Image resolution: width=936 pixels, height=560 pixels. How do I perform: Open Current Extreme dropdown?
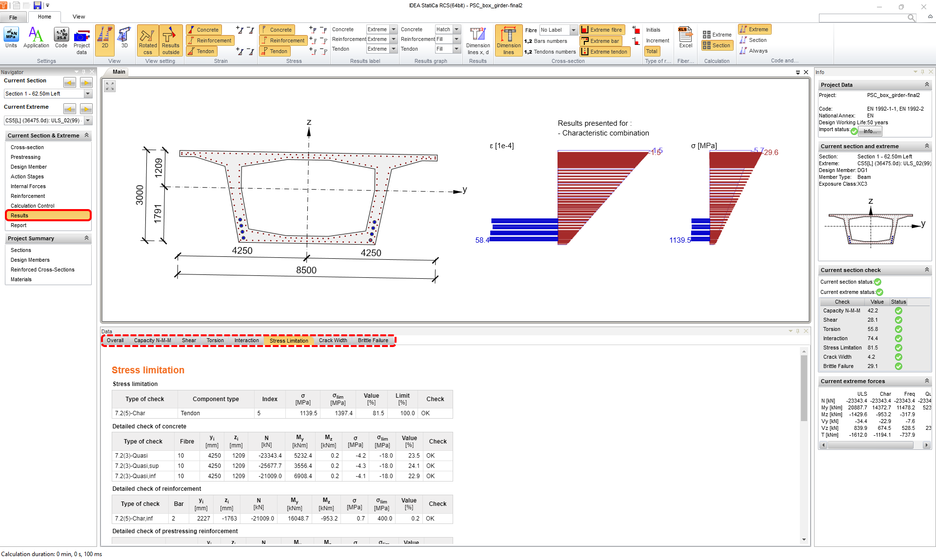click(88, 120)
